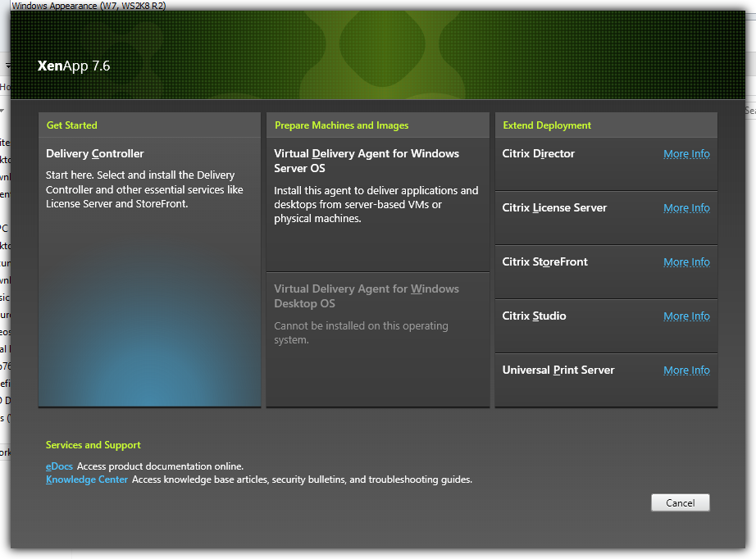Open More Info for Citrix Studio

pyautogui.click(x=686, y=316)
